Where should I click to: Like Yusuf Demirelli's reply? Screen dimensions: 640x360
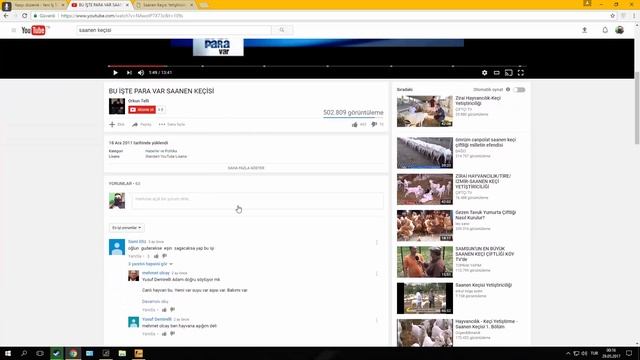(164, 334)
